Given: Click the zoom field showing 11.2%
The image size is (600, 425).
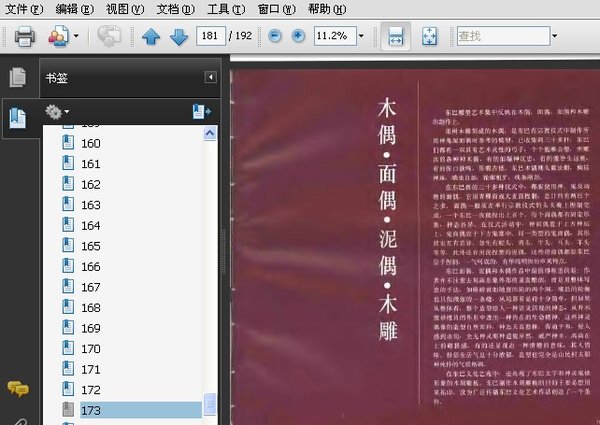Looking at the screenshot, I should click(335, 36).
